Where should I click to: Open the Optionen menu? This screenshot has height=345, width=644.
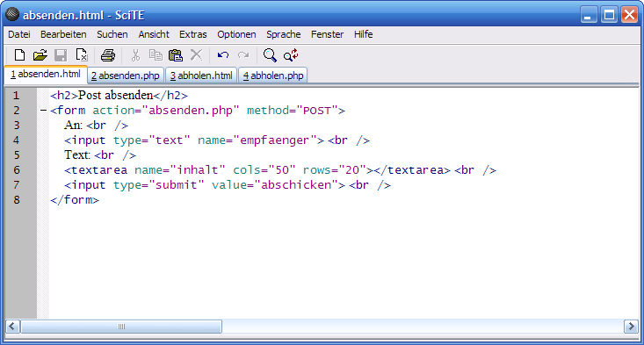(x=236, y=34)
